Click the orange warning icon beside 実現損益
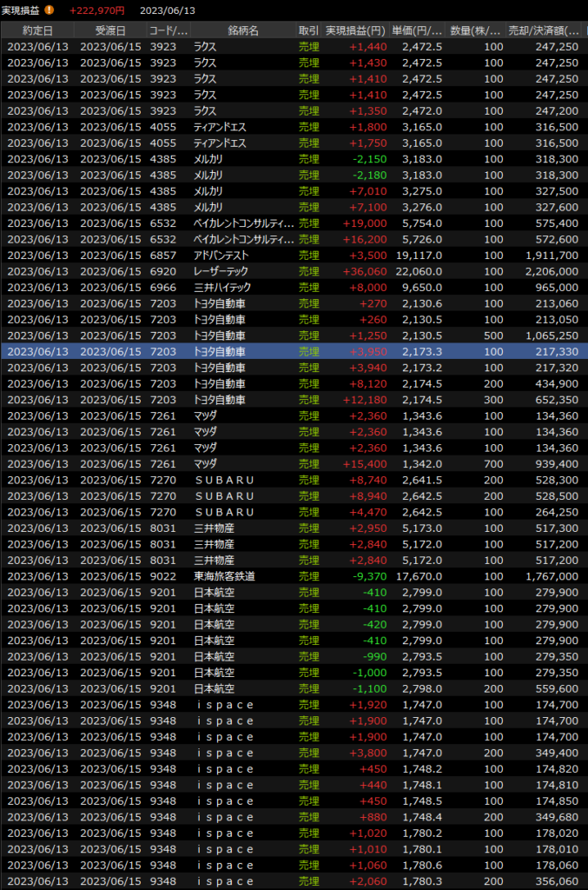Image resolution: width=588 pixels, height=890 pixels. [x=49, y=10]
